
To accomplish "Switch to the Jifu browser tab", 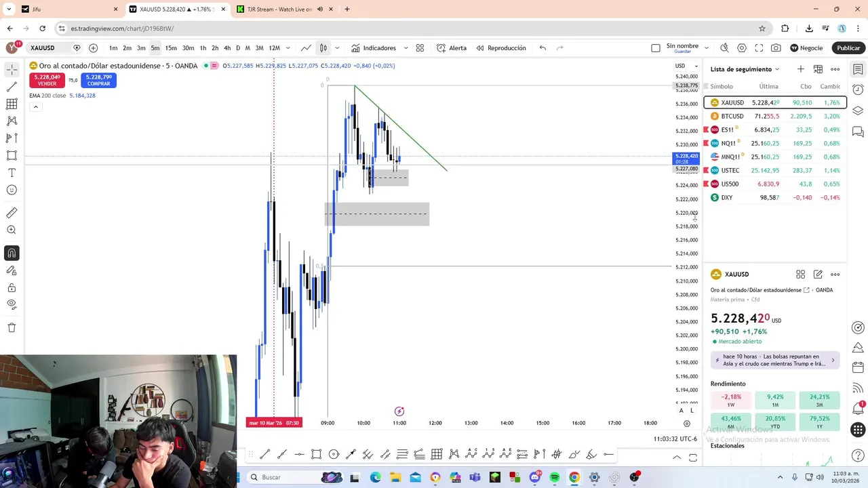I will pyautogui.click(x=68, y=9).
